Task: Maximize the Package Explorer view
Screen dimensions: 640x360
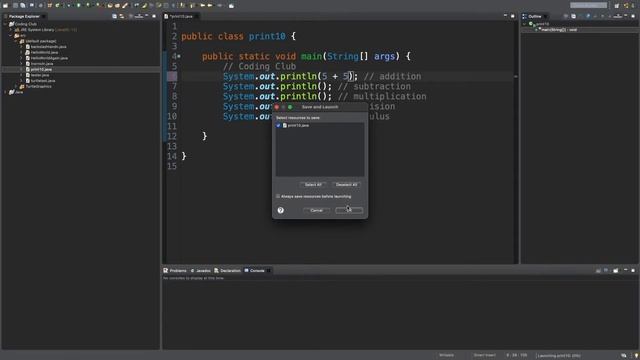Action: click(x=154, y=16)
